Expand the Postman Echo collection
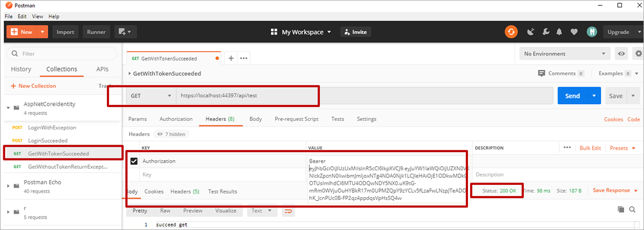 click(x=9, y=185)
